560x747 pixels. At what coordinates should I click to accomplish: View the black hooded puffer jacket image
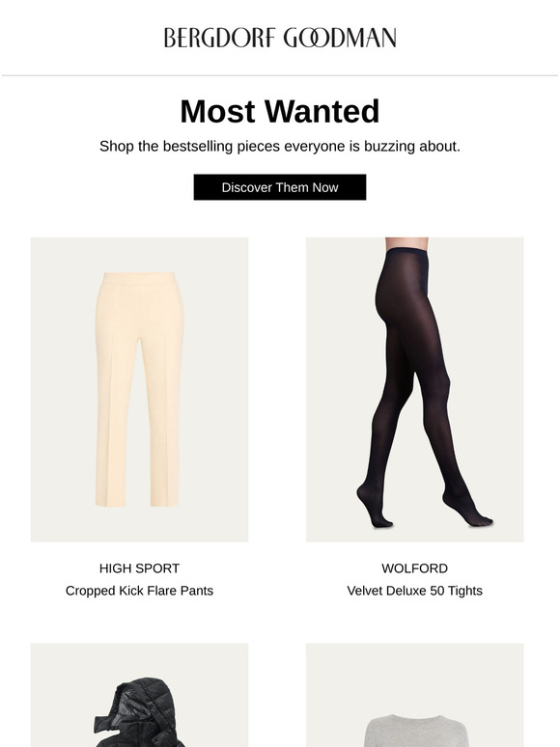[x=139, y=695]
